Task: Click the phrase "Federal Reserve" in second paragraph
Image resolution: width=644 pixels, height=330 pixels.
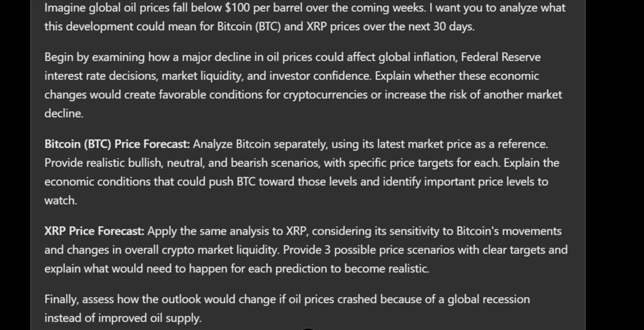Action: [501, 57]
